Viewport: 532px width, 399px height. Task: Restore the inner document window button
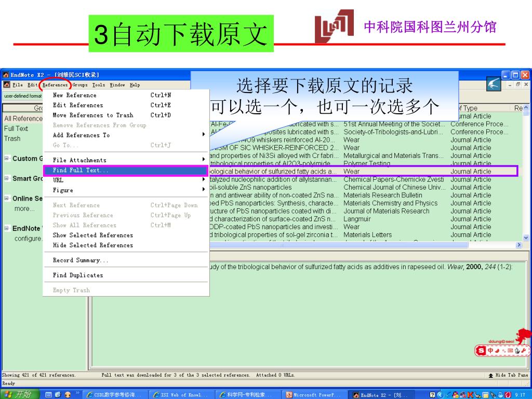point(518,84)
